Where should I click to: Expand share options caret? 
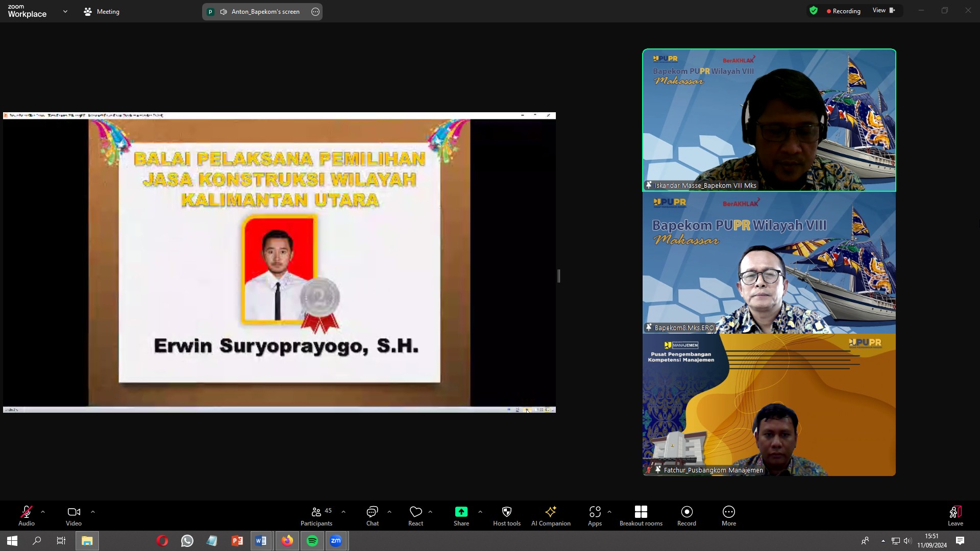point(480,512)
